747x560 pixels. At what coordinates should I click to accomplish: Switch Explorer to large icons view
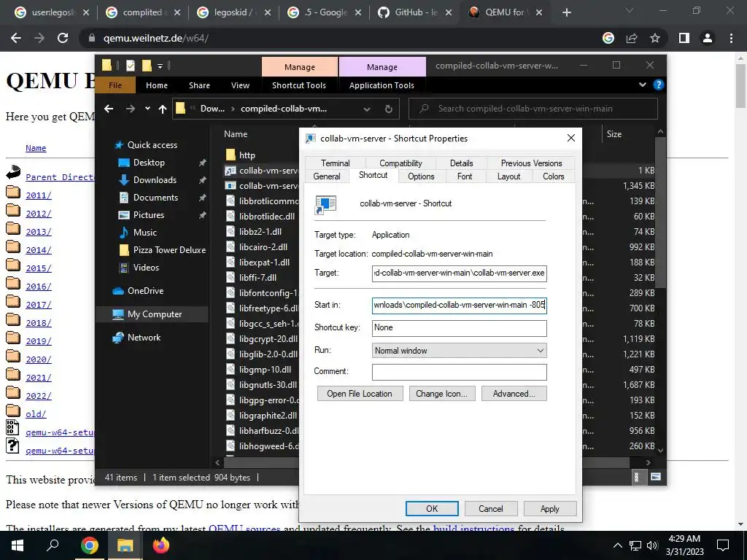pyautogui.click(x=656, y=477)
